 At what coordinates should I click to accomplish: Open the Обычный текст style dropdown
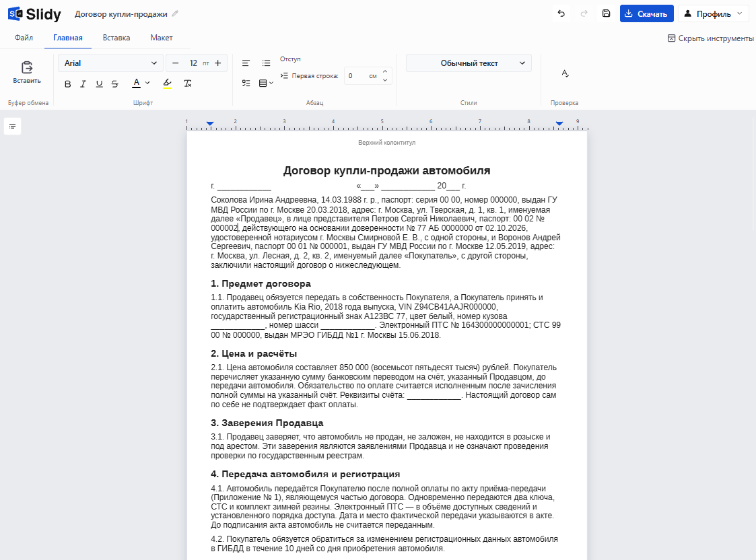click(469, 63)
